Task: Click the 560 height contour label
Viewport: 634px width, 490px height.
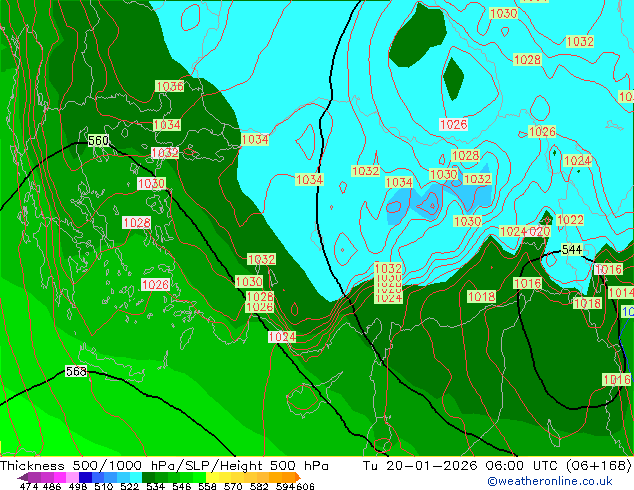Action: click(98, 141)
